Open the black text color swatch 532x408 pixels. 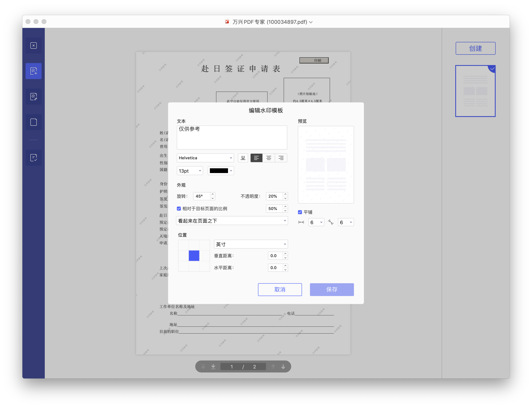[221, 171]
